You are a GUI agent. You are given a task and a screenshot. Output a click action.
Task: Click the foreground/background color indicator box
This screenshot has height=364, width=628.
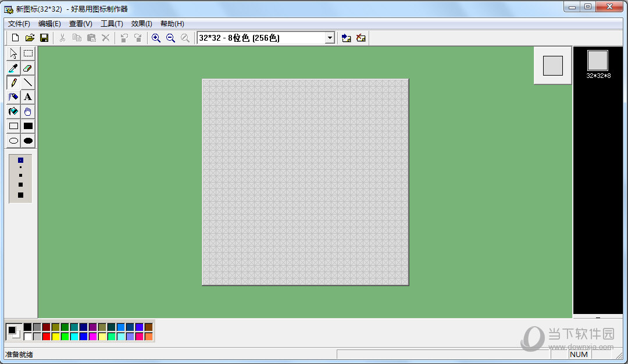pyautogui.click(x=13, y=332)
